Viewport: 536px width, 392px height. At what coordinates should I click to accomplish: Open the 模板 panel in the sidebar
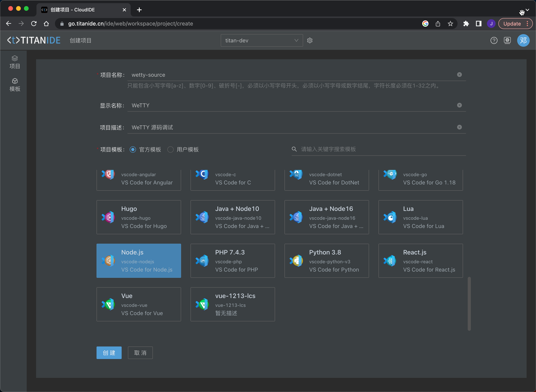(x=15, y=85)
